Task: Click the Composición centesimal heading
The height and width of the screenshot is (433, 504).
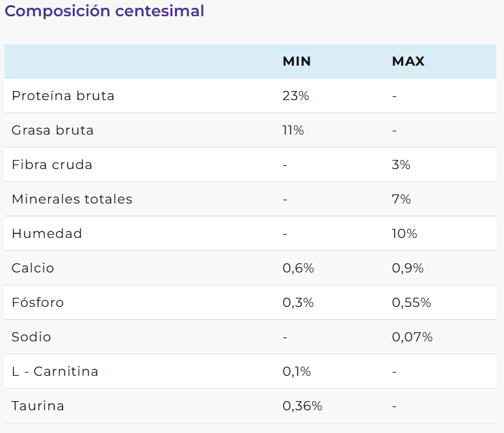Action: click(x=105, y=11)
